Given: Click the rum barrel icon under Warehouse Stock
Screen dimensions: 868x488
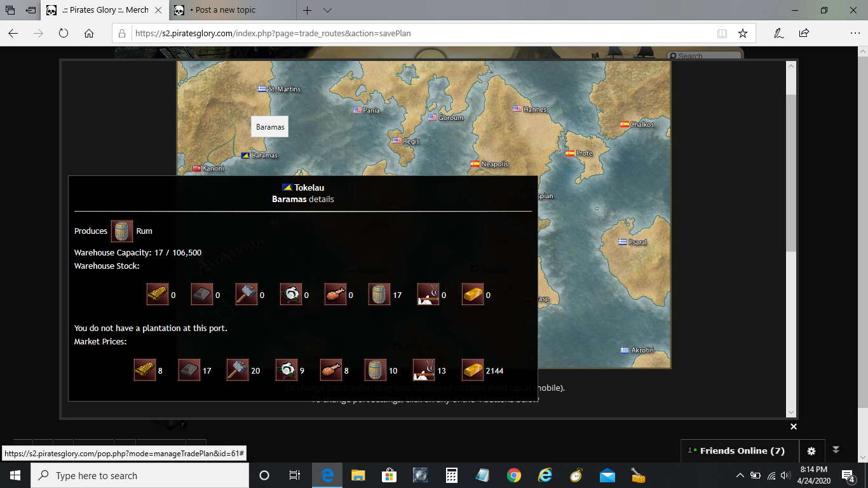Looking at the screenshot, I should pos(379,295).
